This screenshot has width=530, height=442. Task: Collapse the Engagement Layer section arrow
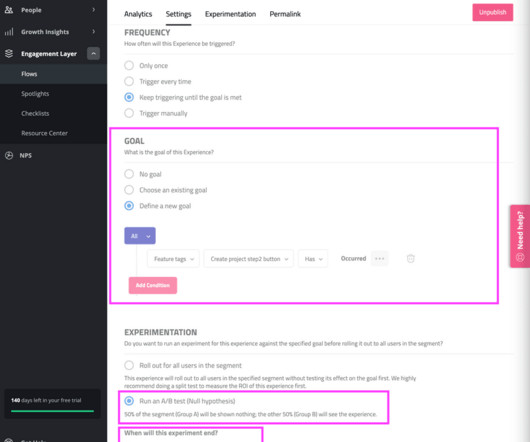pyautogui.click(x=93, y=53)
